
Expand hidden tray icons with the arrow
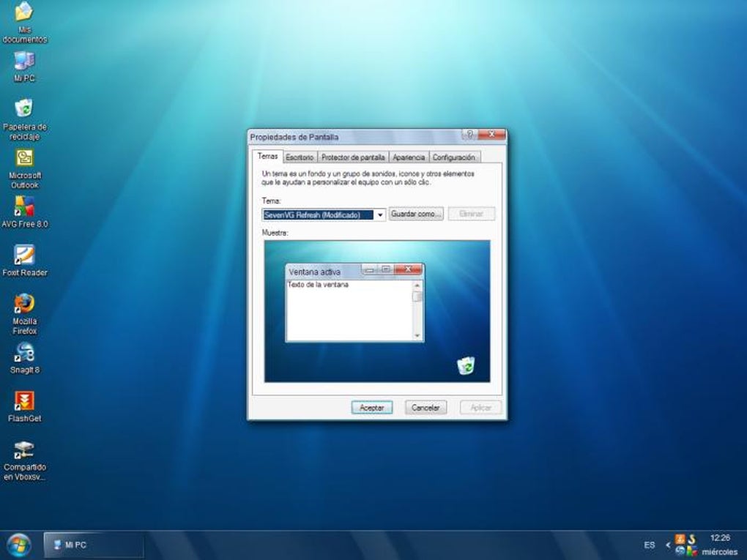(x=668, y=545)
